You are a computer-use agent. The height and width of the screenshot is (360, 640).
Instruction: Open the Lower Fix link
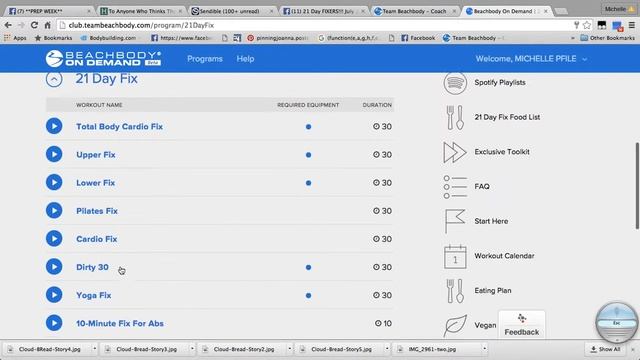tap(96, 183)
